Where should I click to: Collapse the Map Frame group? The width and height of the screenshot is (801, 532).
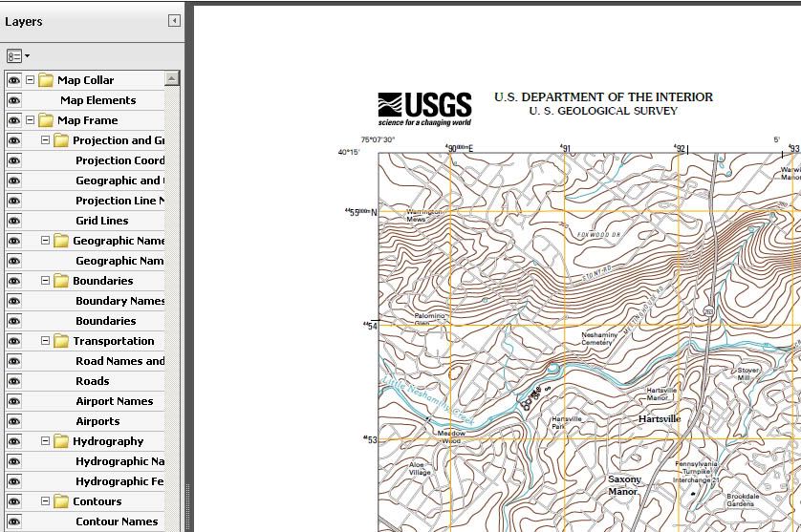point(31,120)
